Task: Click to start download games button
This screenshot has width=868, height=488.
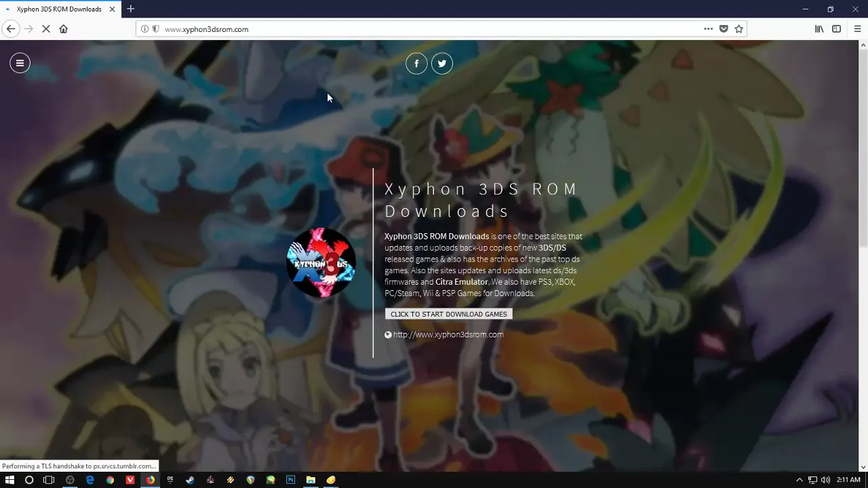Action: tap(448, 314)
